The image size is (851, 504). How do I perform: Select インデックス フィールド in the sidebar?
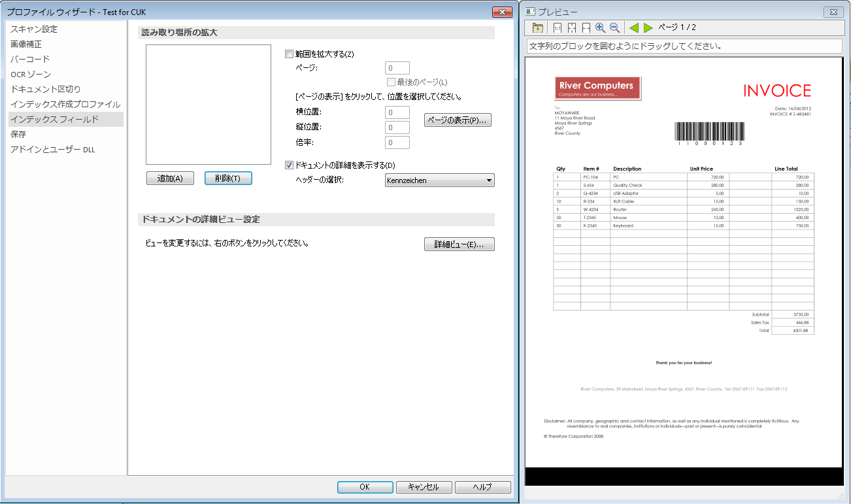tap(66, 120)
